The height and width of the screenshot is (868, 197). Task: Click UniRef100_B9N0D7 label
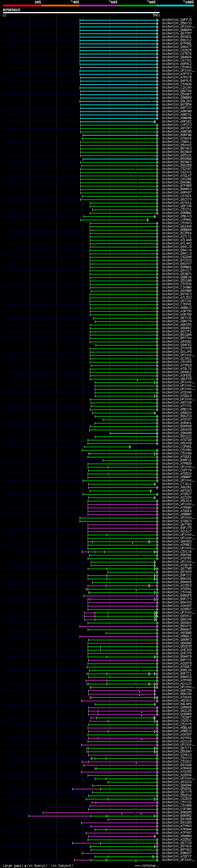tap(177, 853)
